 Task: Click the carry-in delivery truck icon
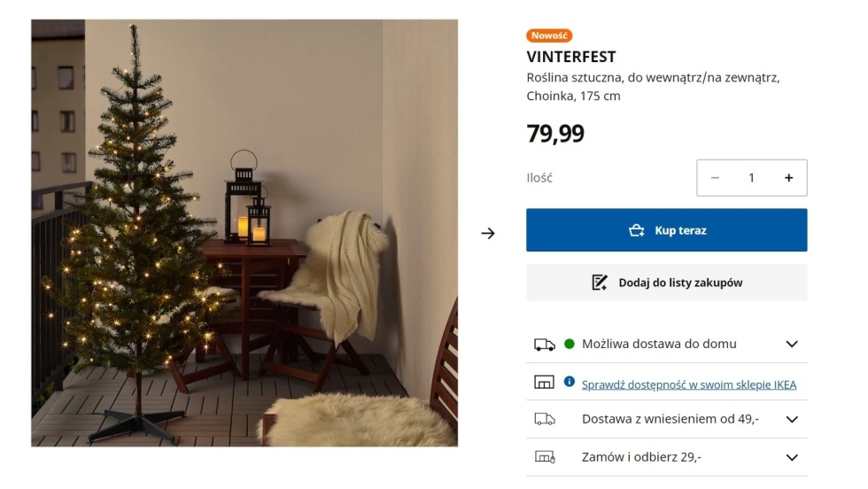544,419
